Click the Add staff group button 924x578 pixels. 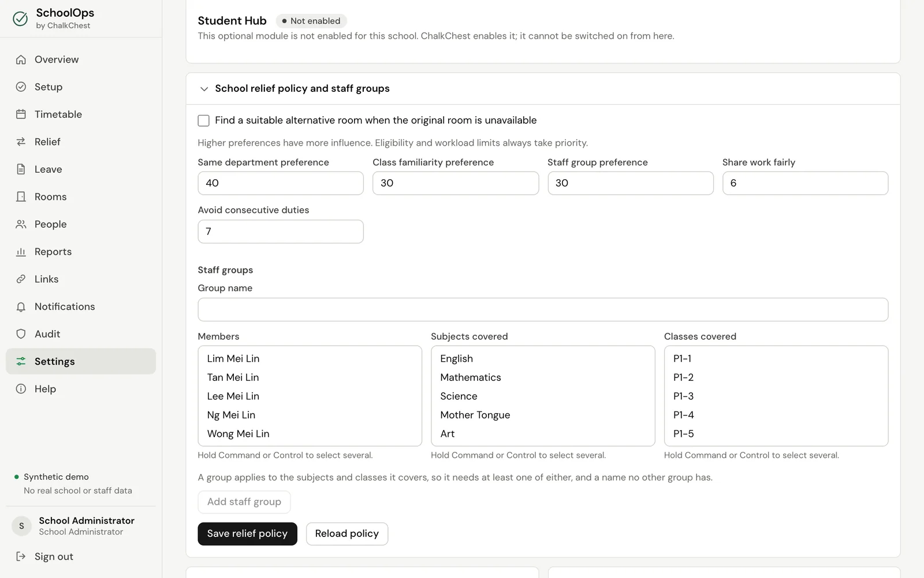[244, 502]
